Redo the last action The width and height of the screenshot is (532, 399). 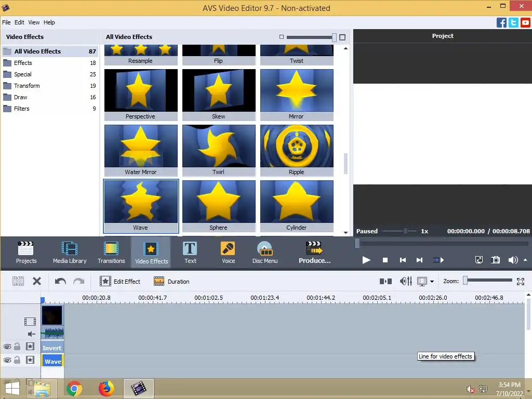click(79, 281)
